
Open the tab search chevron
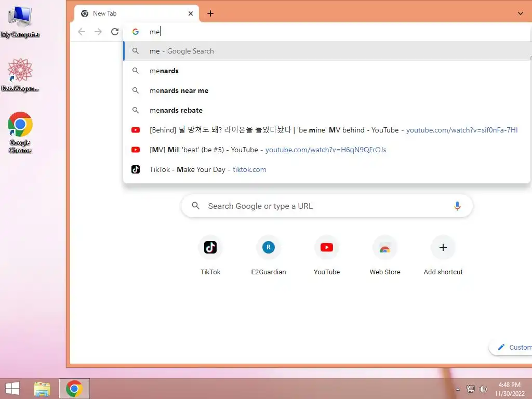[x=520, y=14]
